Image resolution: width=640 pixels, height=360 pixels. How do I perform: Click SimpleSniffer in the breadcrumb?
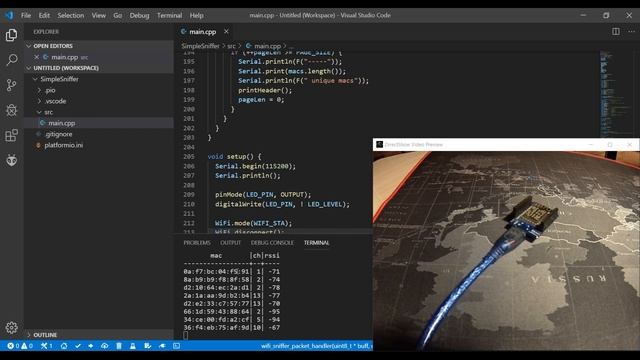(200, 46)
